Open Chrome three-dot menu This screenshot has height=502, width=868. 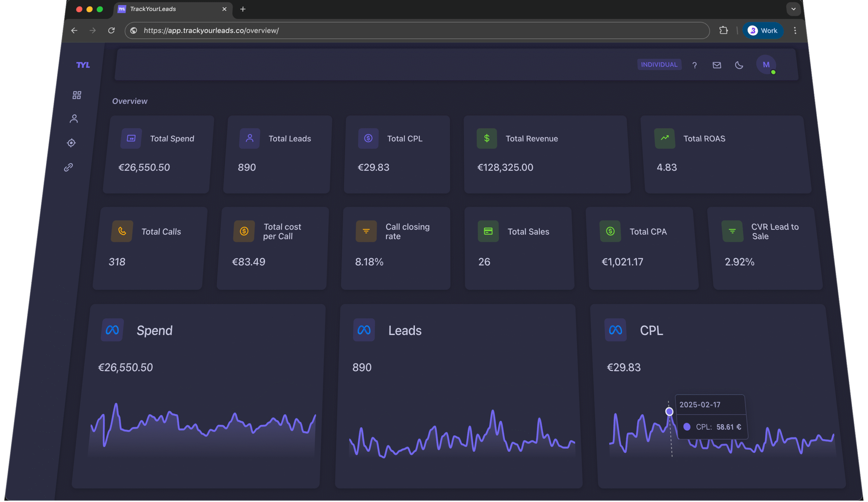pos(795,30)
